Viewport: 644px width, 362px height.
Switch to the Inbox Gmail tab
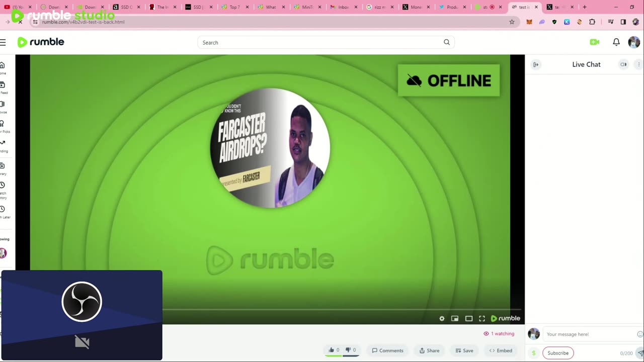coord(344,7)
